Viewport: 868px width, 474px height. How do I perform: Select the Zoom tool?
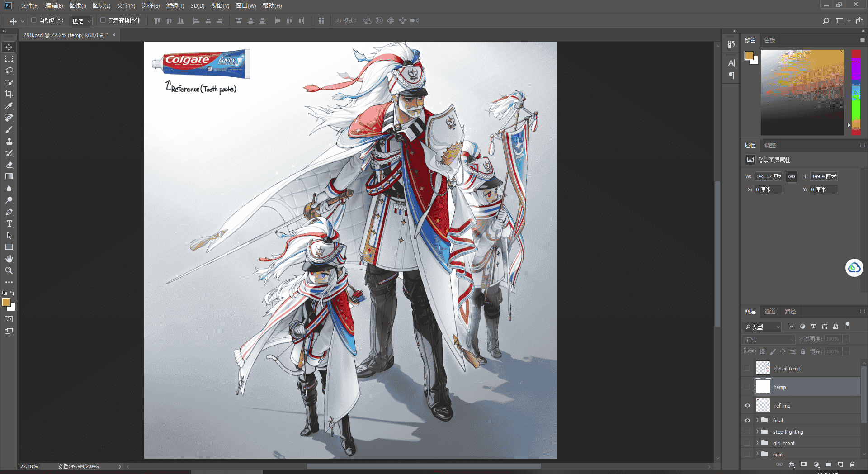click(9, 270)
